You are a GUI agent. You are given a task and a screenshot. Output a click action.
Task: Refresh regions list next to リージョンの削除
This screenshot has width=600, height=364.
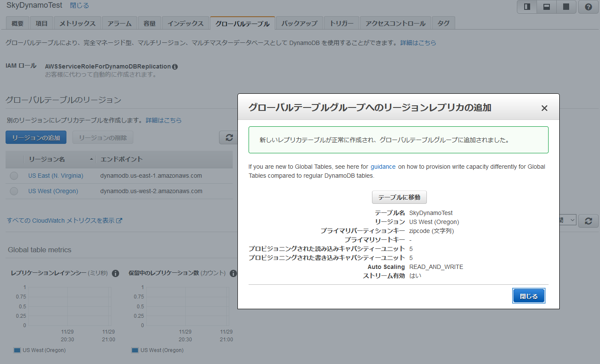click(x=229, y=137)
